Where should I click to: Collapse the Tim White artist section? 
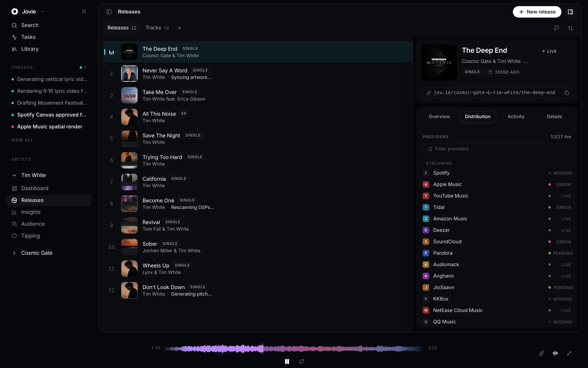click(14, 175)
